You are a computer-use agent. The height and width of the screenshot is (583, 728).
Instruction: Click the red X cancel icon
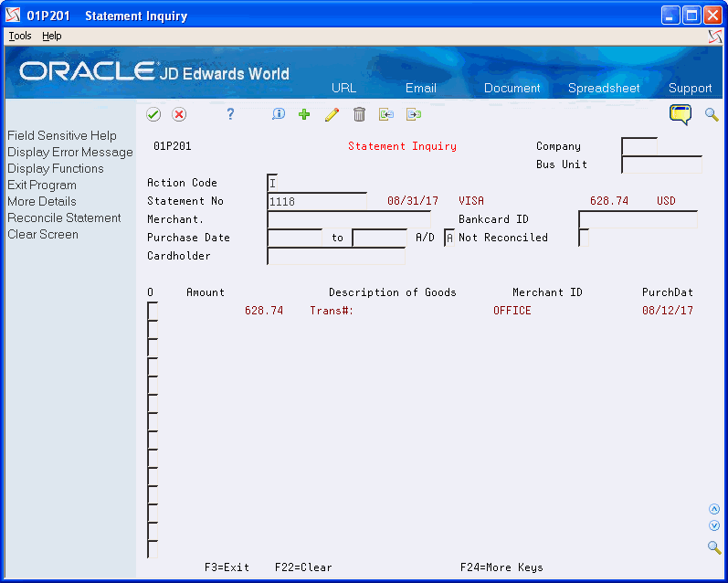(x=179, y=114)
